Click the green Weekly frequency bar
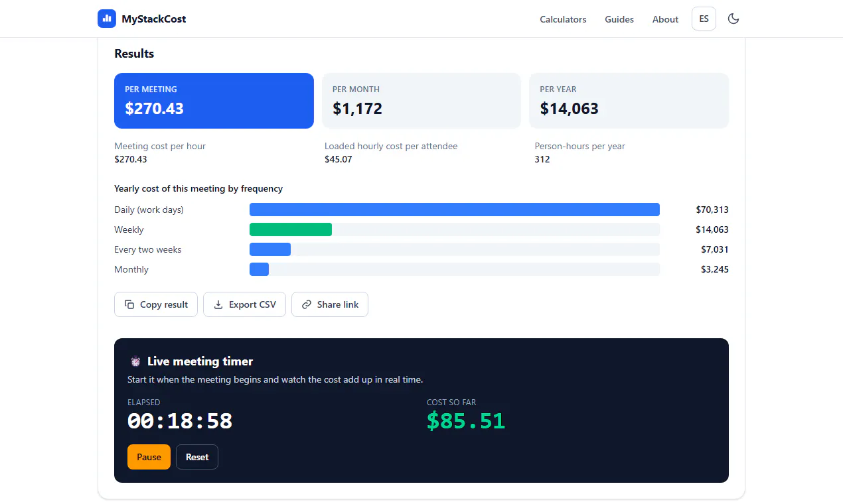This screenshot has width=843, height=504. pyautogui.click(x=291, y=229)
